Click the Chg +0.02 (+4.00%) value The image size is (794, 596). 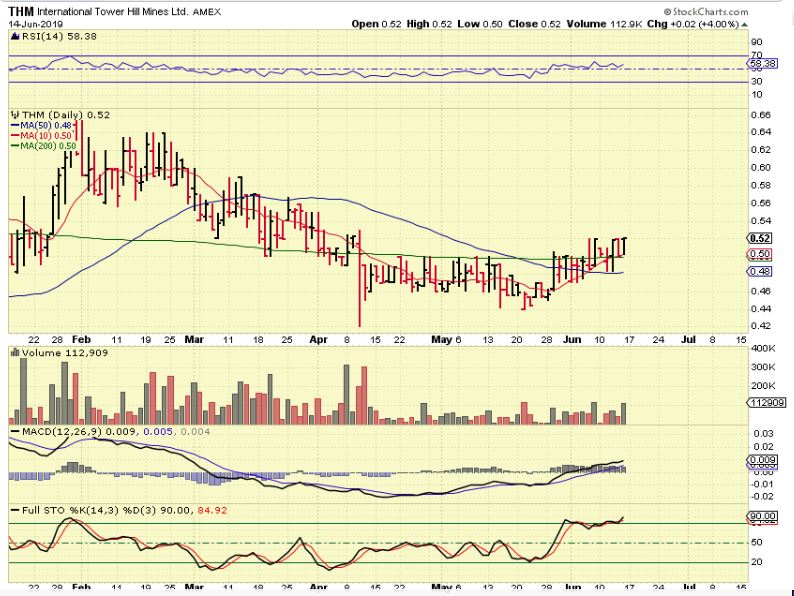pos(693,24)
